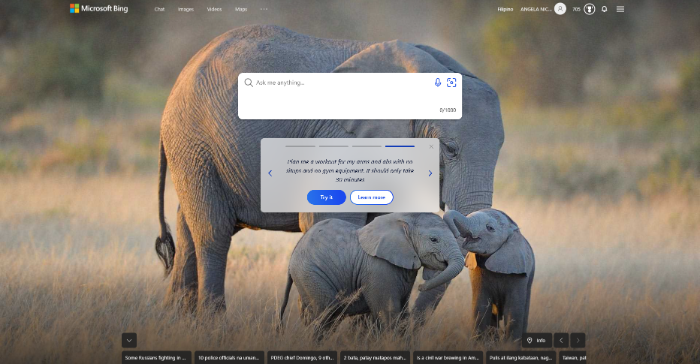
Task: Open news 'Is a civil war brewing in Am...'
Action: tap(448, 358)
